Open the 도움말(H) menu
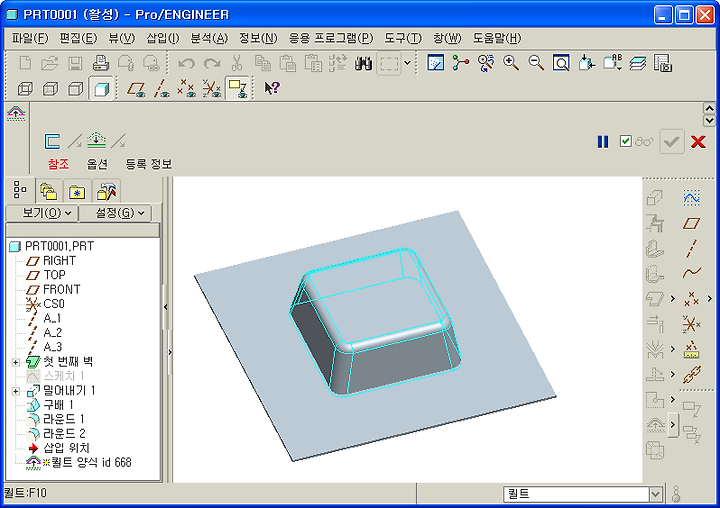The width and height of the screenshot is (720, 508). (x=497, y=38)
